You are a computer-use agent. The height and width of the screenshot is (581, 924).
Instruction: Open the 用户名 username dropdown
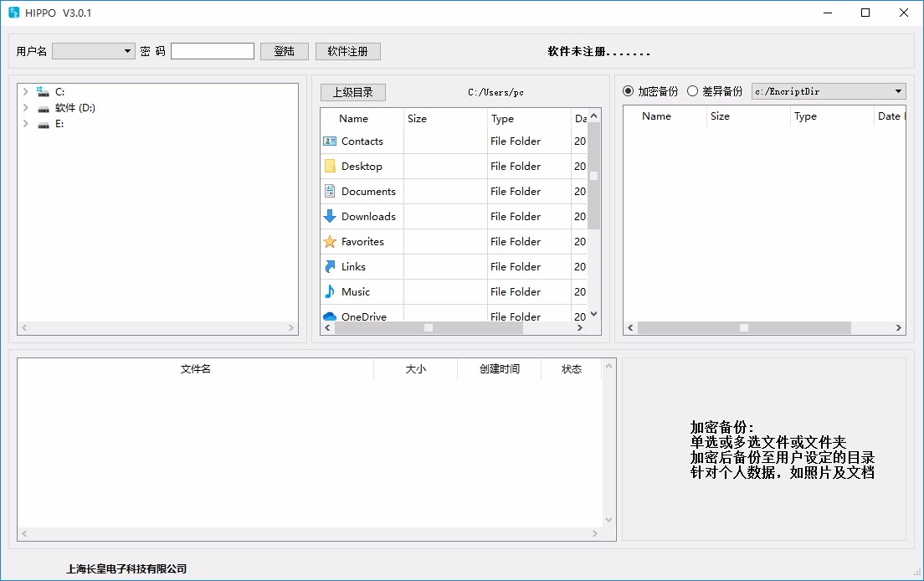pos(94,51)
